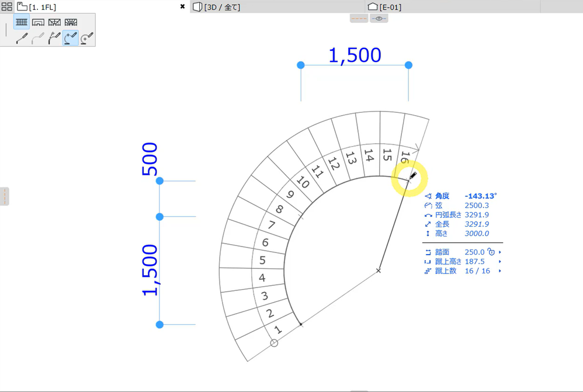Select the winder with diagonal lines icon

(x=54, y=22)
